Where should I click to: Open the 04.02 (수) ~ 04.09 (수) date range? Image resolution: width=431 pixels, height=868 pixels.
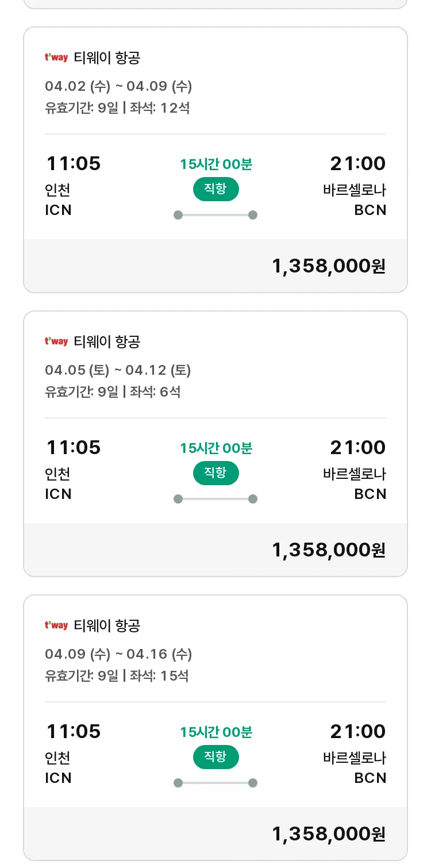coord(118,87)
